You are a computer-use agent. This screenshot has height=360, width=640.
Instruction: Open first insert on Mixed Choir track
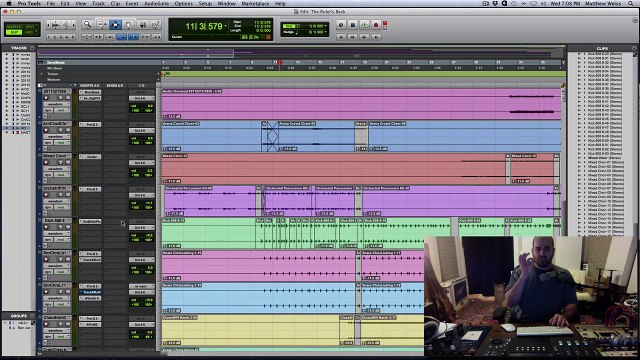90,157
